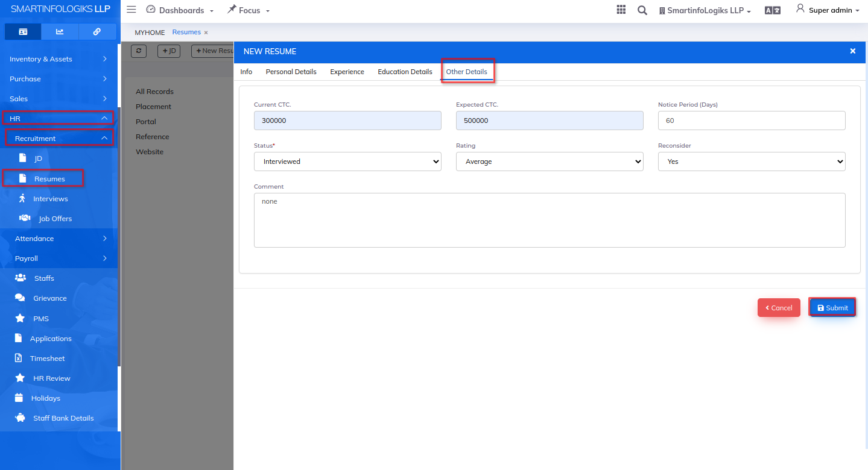Expand the Sales menu
The height and width of the screenshot is (470, 868).
pyautogui.click(x=59, y=99)
